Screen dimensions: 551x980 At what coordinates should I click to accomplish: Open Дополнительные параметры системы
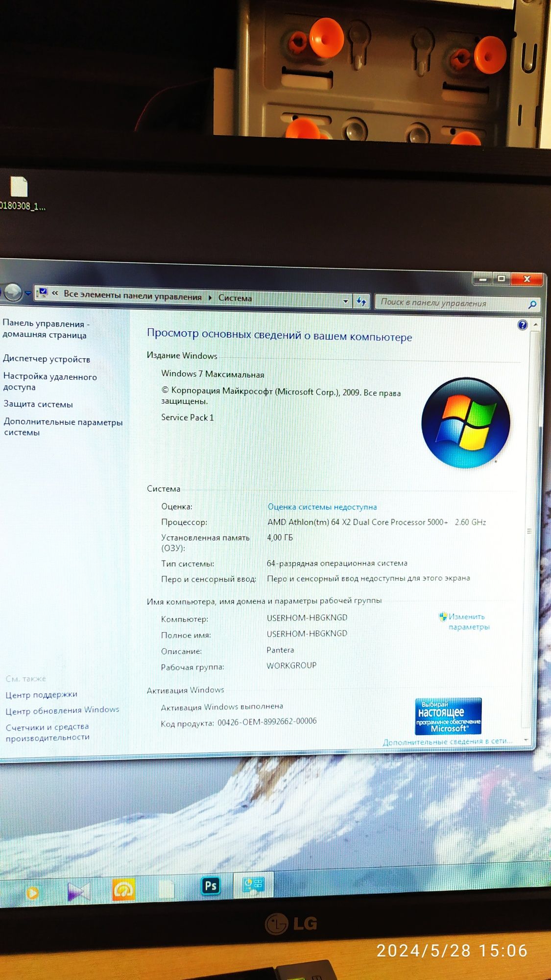(x=63, y=427)
